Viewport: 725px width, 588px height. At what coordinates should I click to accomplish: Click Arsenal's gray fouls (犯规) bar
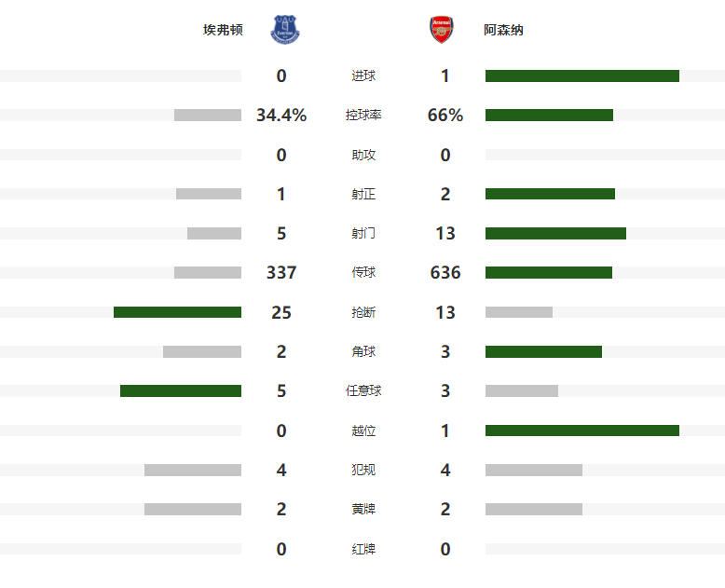533,470
